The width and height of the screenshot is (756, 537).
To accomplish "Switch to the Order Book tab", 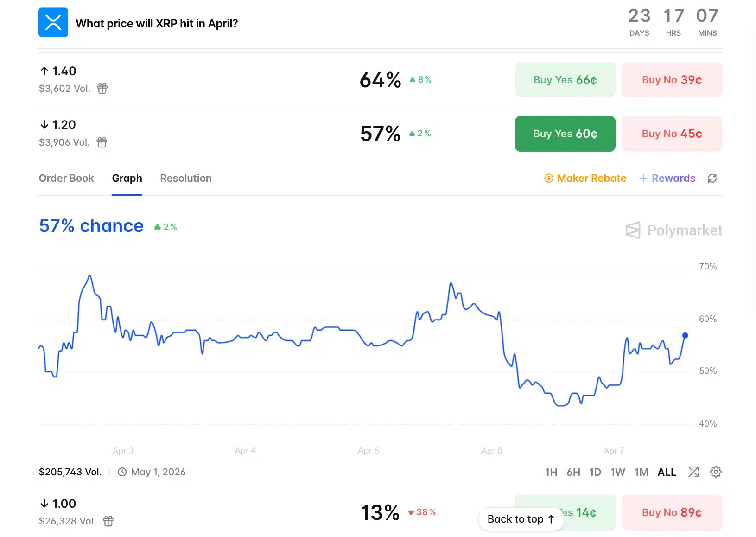I will [x=66, y=179].
